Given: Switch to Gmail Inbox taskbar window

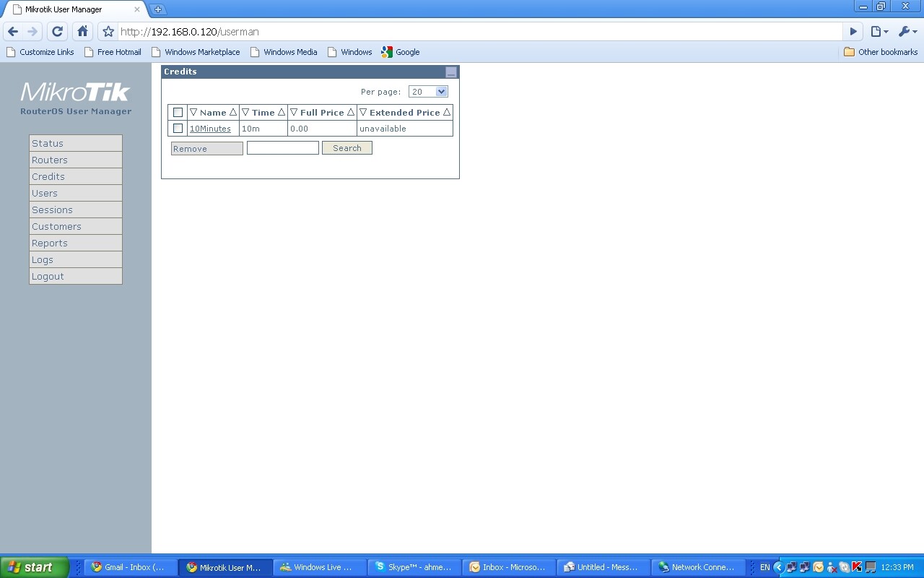Looking at the screenshot, I should (x=131, y=567).
